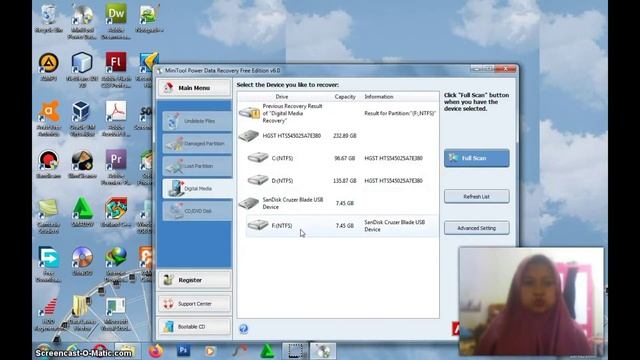
Task: Select the HGST HTS545025A7E380 disk row
Action: [x=338, y=136]
